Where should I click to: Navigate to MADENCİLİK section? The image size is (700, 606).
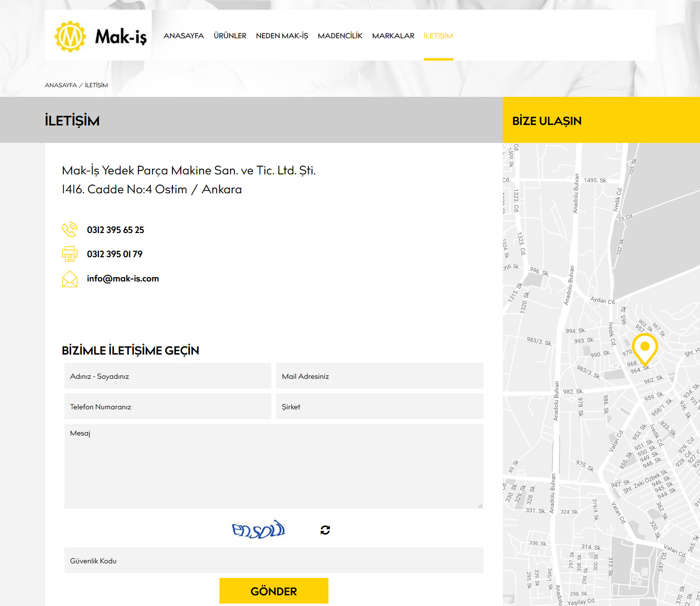click(340, 36)
